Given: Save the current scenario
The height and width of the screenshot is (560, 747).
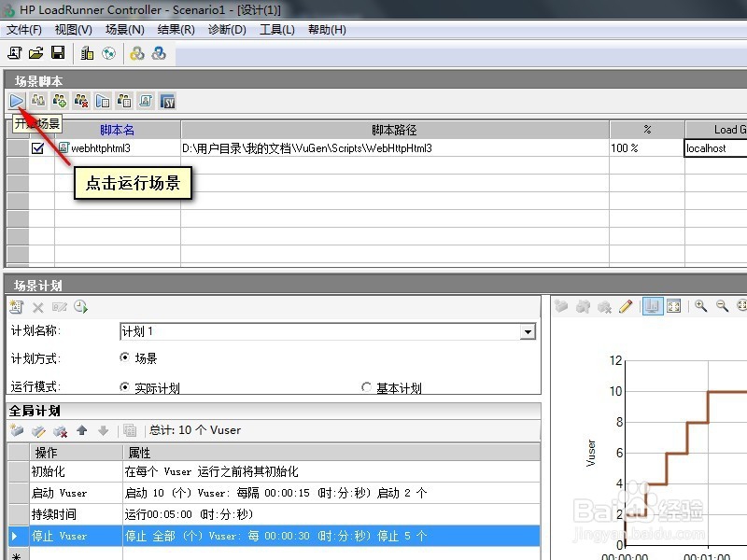Looking at the screenshot, I should point(58,53).
